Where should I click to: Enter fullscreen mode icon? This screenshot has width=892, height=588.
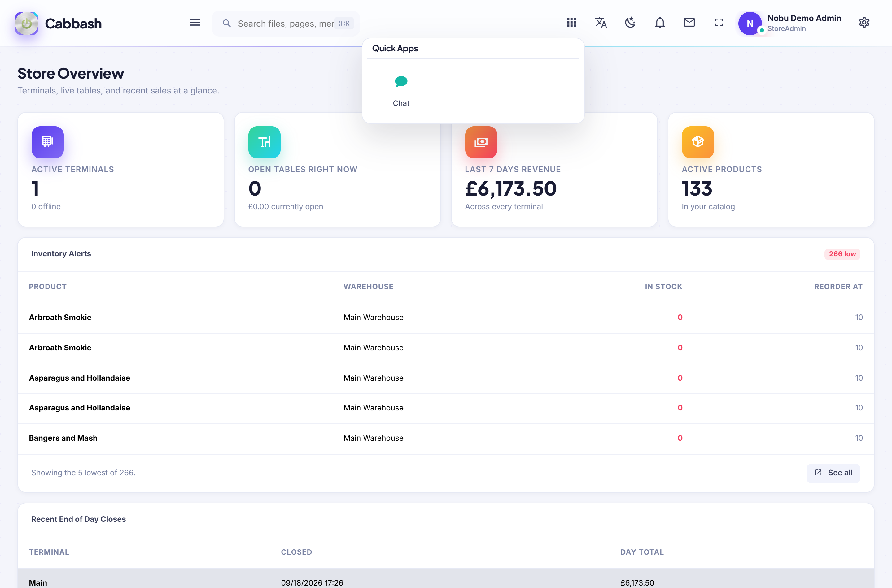719,23
